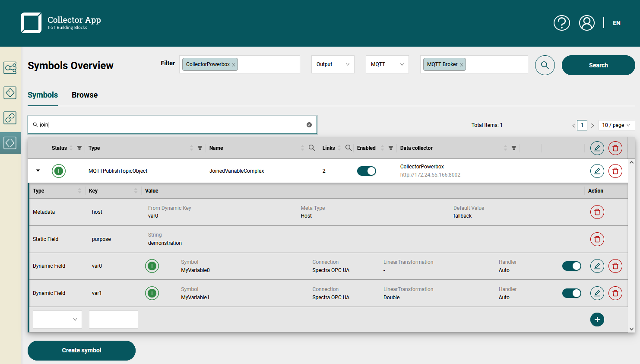The width and height of the screenshot is (640, 364).
Task: Switch to the Browse tab
Action: 85,95
